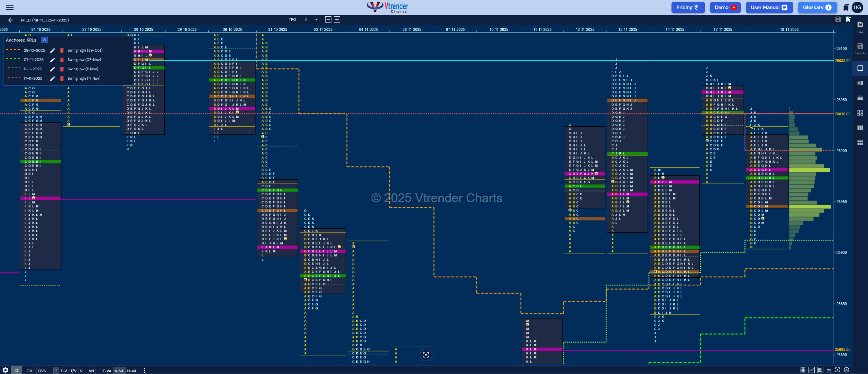Toggle the GVN display option
Screen dimensions: 868x374
pyautogui.click(x=42, y=371)
